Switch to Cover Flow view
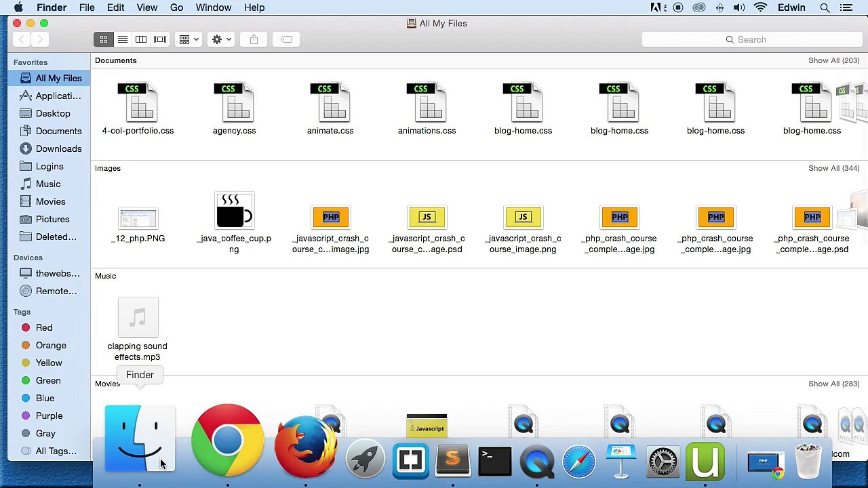 (160, 39)
